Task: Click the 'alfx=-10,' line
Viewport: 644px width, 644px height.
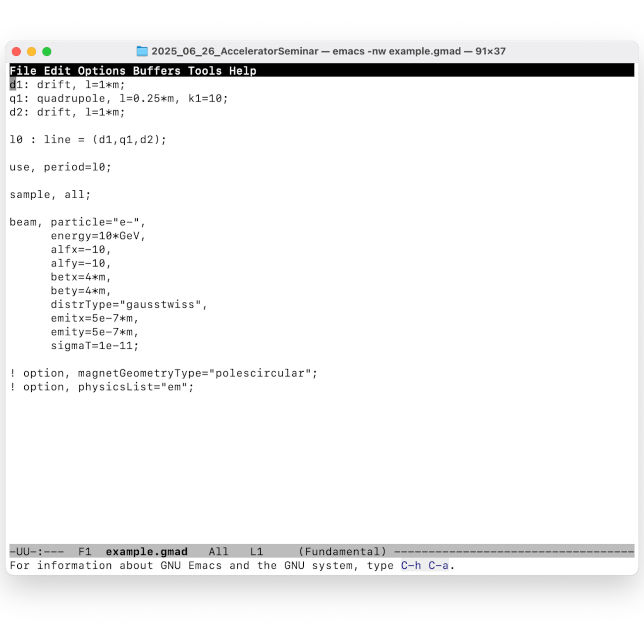Action: tap(81, 250)
